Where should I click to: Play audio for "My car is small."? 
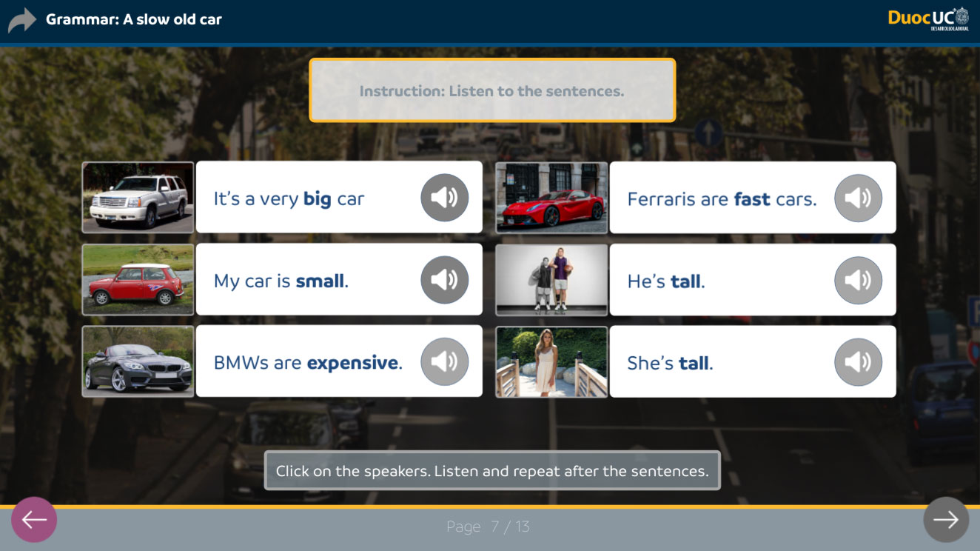(444, 280)
